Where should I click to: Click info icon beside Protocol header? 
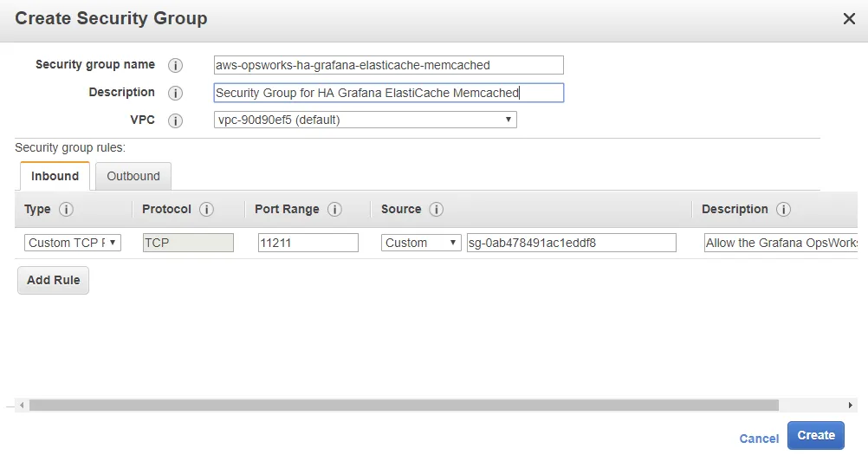tap(206, 210)
